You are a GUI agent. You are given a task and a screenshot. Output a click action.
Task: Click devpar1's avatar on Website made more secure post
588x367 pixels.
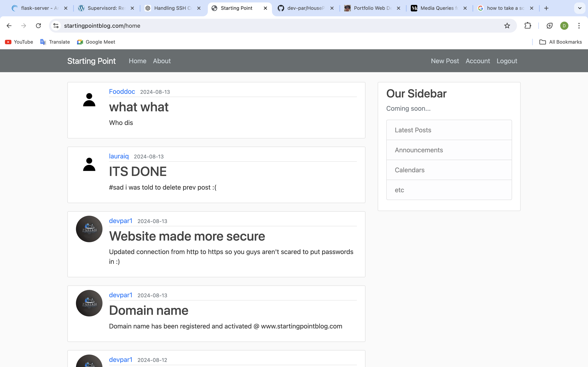pyautogui.click(x=89, y=229)
